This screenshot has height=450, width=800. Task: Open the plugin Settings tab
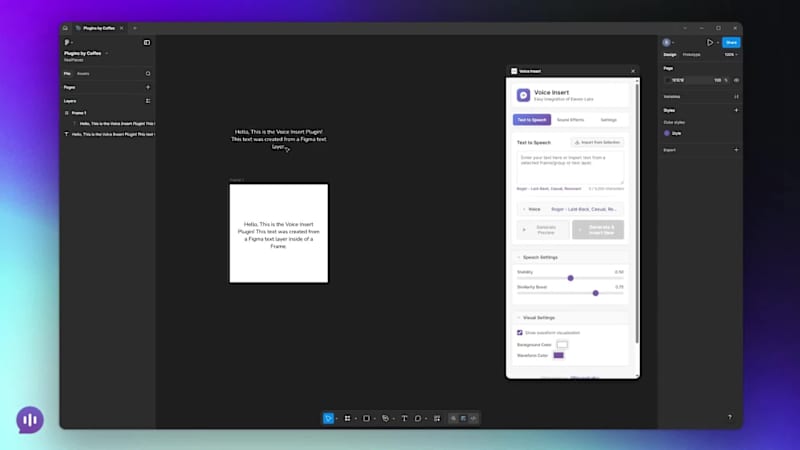click(x=609, y=120)
